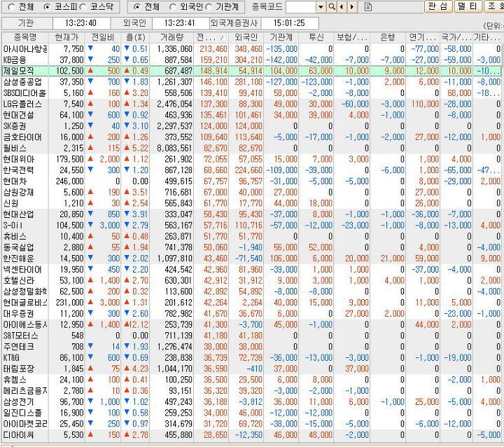
Task: Select the 금호타이어 row name
Action: (x=22, y=137)
